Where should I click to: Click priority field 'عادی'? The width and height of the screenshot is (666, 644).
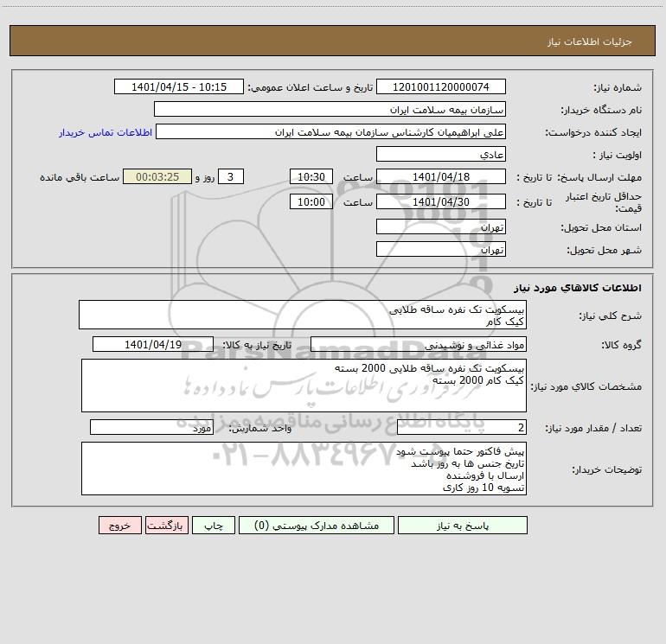click(441, 154)
